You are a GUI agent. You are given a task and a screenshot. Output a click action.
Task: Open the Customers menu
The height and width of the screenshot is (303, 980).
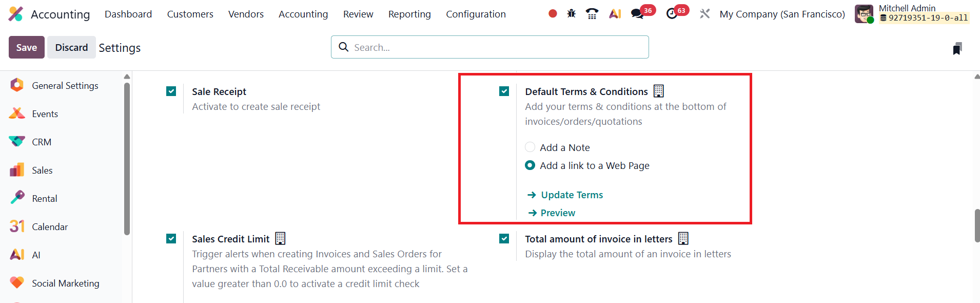pyautogui.click(x=190, y=14)
